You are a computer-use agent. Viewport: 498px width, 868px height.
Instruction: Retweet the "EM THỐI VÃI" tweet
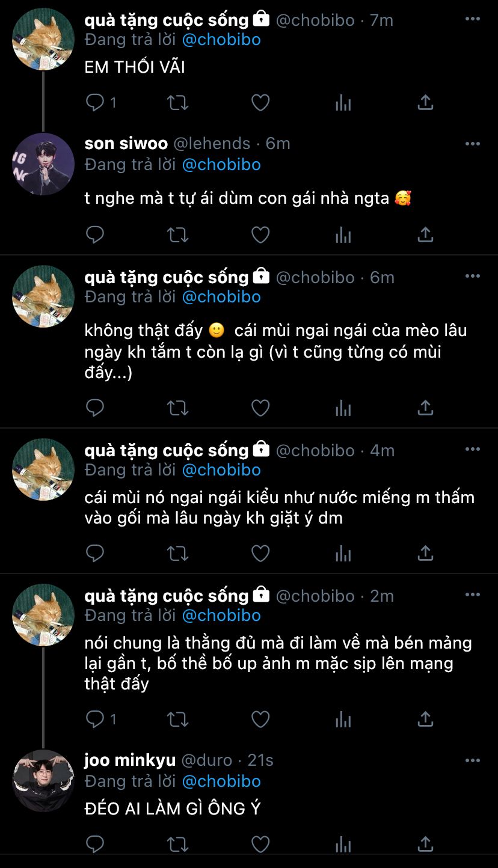click(x=177, y=103)
